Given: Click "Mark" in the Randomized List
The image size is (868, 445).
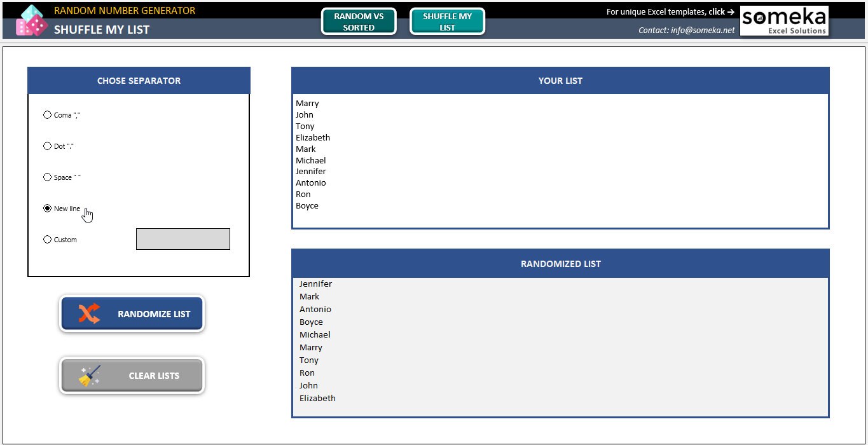Looking at the screenshot, I should pos(310,297).
